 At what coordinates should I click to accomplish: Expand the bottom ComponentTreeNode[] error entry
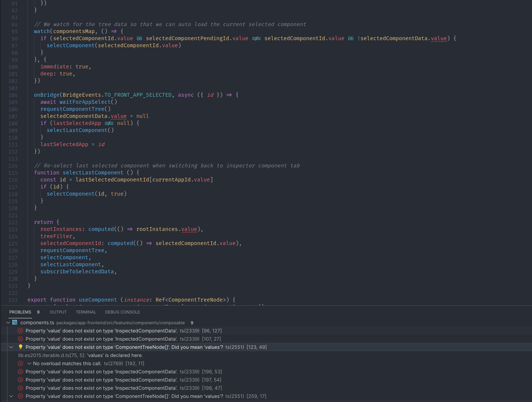click(x=11, y=396)
